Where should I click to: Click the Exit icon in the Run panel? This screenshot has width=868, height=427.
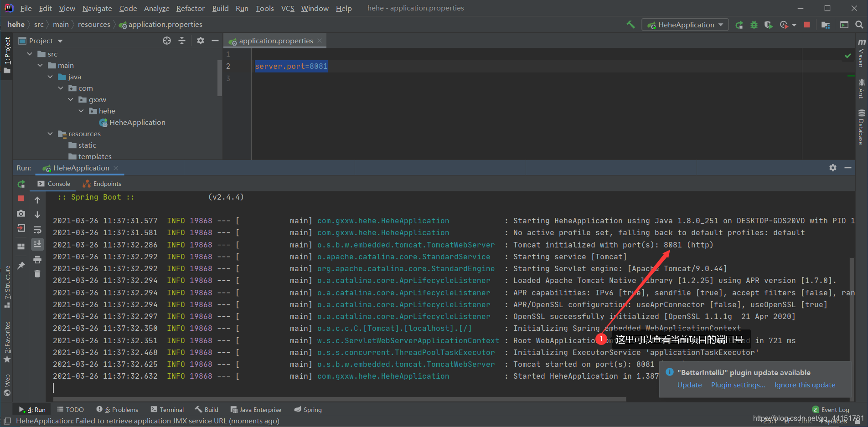tap(21, 228)
